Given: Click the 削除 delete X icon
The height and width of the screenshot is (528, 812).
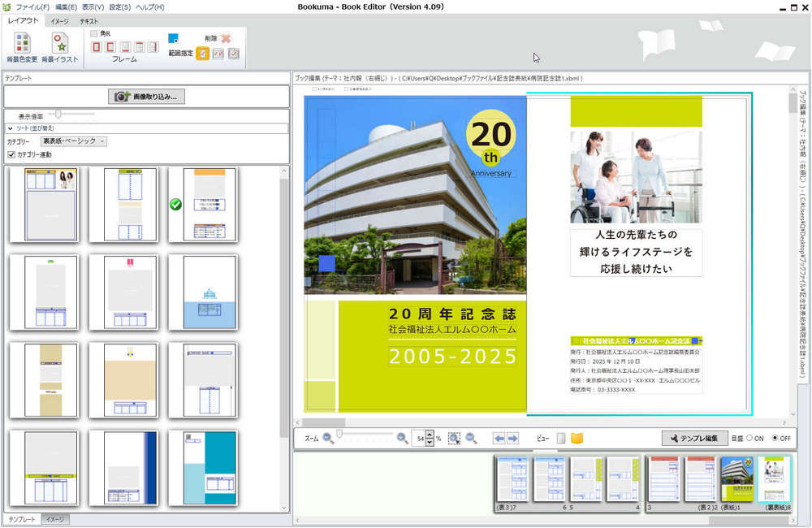Looking at the screenshot, I should point(224,38).
